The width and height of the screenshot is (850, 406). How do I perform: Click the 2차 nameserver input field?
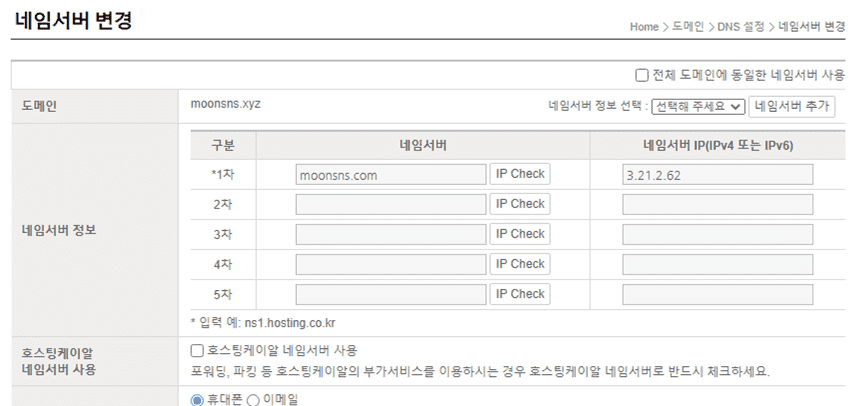tap(391, 205)
